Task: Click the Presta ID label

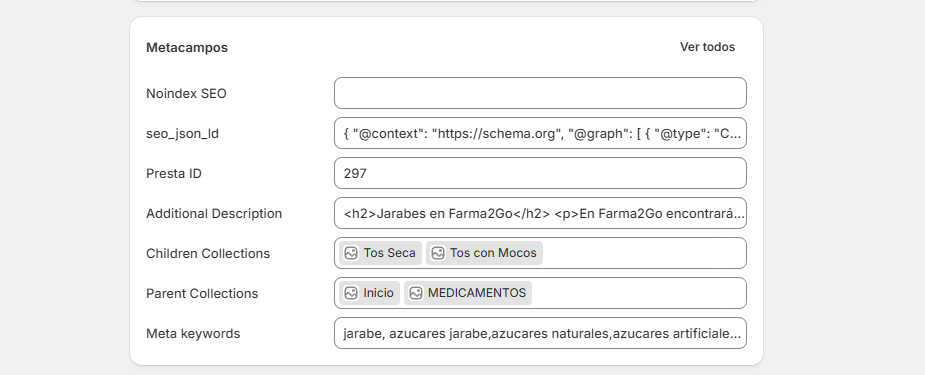Action: 174,173
